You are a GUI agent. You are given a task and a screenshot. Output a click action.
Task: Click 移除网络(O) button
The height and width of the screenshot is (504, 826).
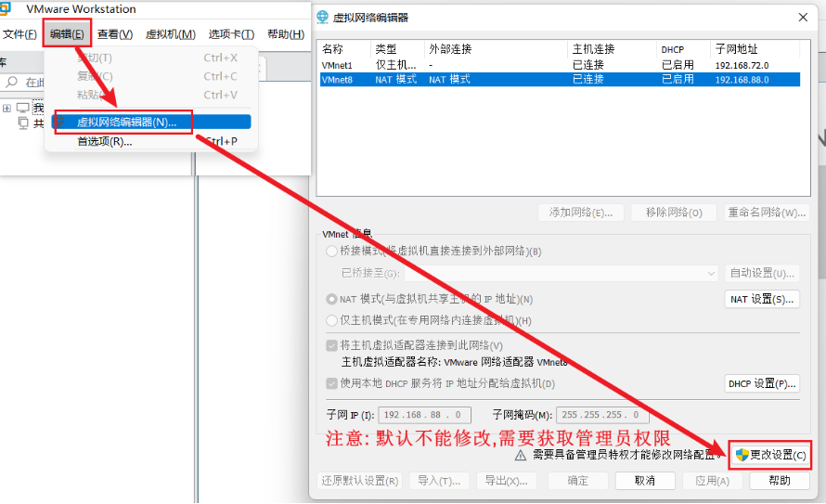tap(674, 213)
